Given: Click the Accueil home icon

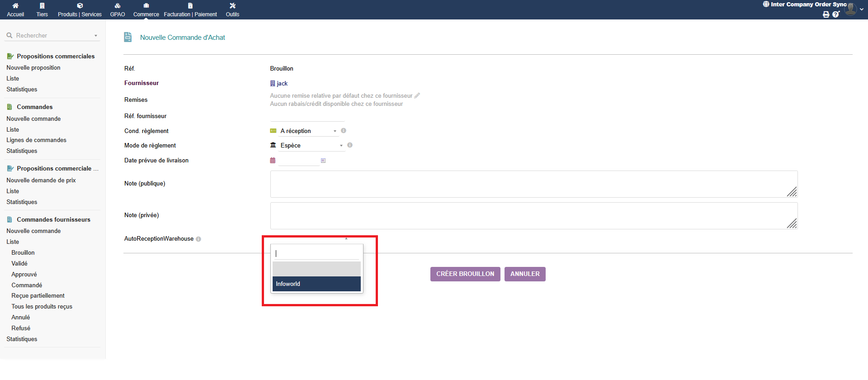Looking at the screenshot, I should (x=15, y=6).
